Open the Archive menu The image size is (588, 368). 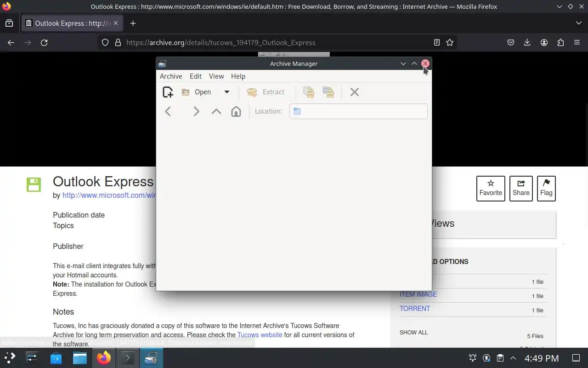pyautogui.click(x=171, y=76)
